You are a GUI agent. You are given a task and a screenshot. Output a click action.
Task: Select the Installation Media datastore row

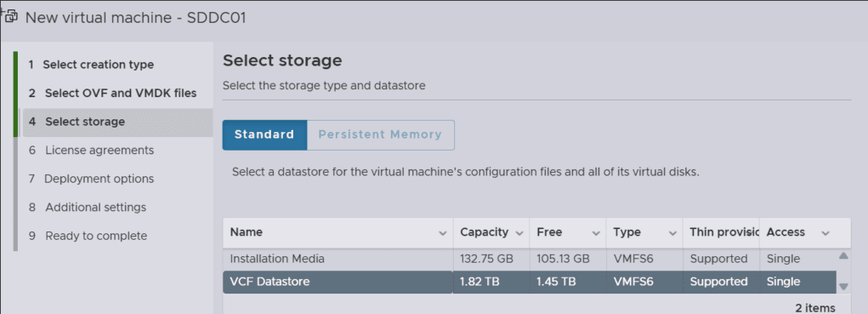click(x=529, y=260)
